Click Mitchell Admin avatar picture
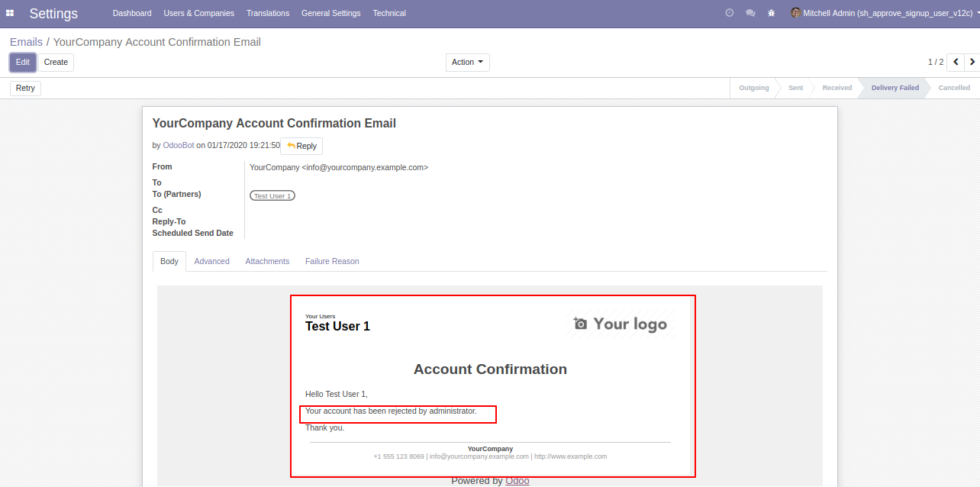Screen dimensions: 980x487 coord(795,13)
